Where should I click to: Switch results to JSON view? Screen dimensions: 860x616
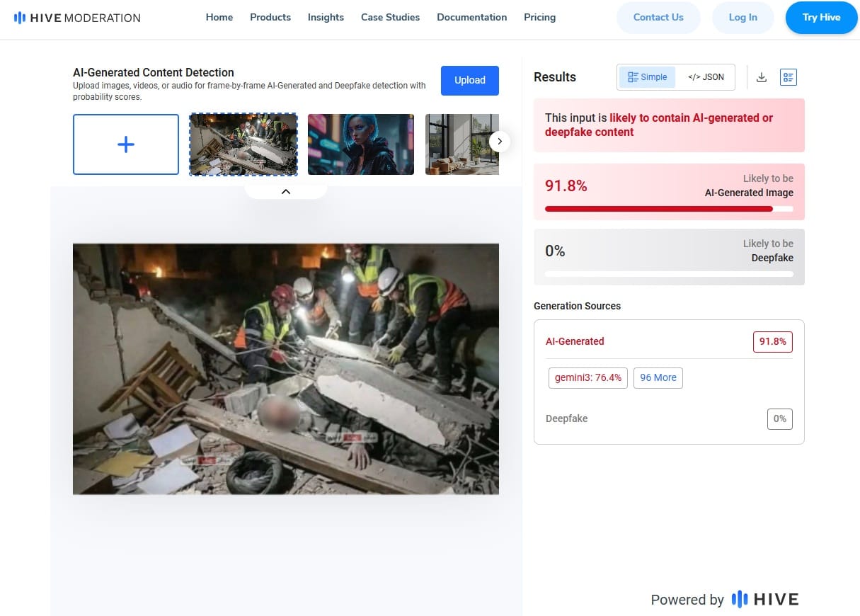point(706,77)
